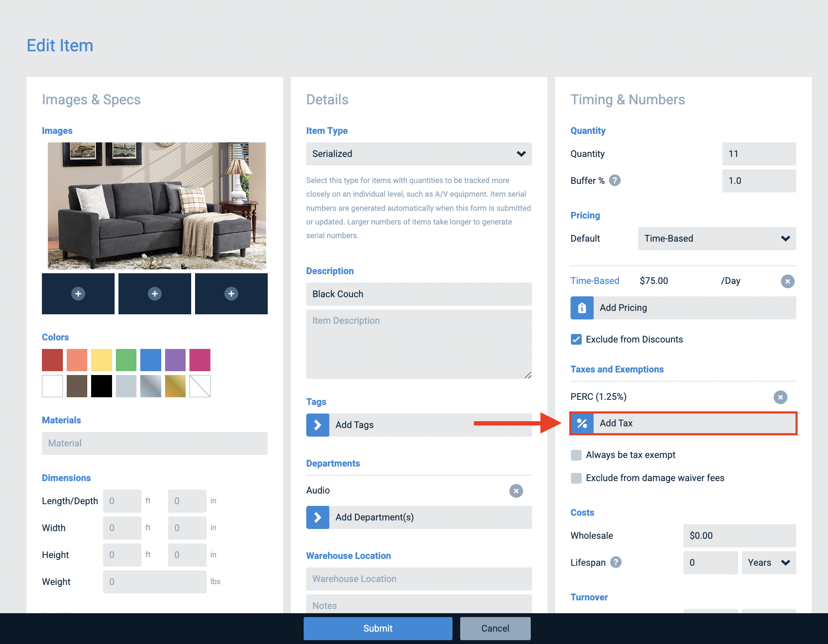Check Always be tax exempt
Image resolution: width=828 pixels, height=644 pixels.
pyautogui.click(x=576, y=455)
